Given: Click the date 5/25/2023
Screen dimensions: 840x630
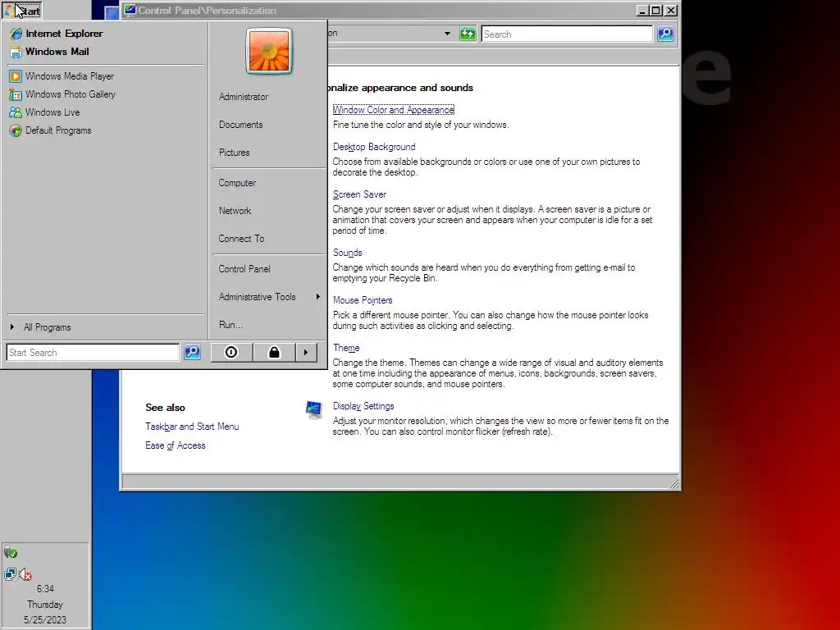Looking at the screenshot, I should point(45,620).
